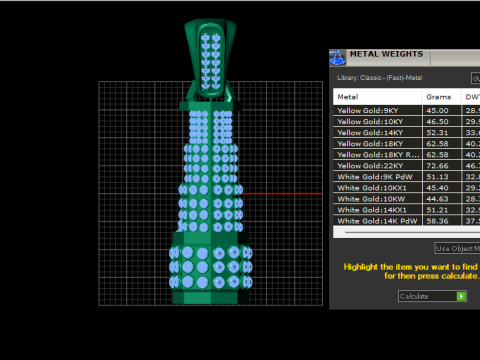Click the Metal column header
This screenshot has height=360, width=480.
tap(377, 97)
